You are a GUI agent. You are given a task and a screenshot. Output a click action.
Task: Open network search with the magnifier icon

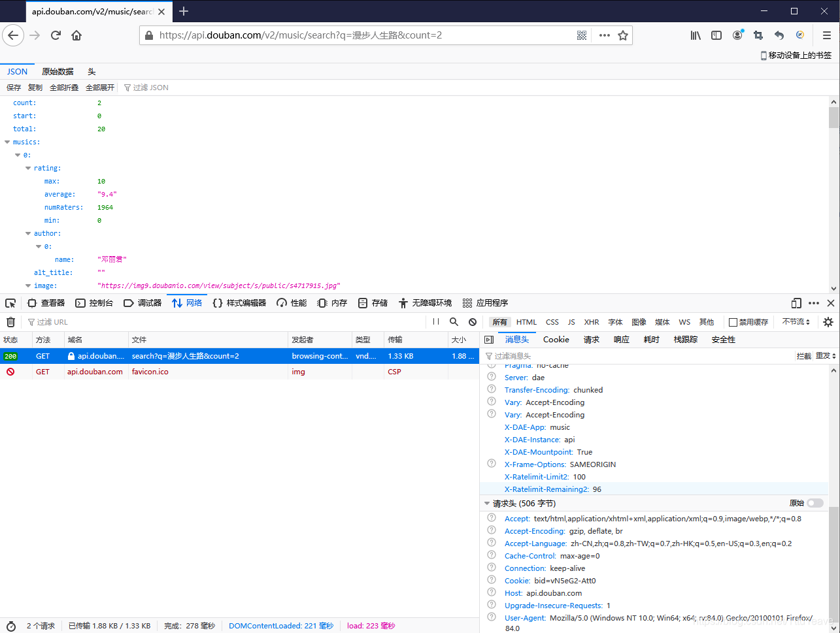point(454,322)
